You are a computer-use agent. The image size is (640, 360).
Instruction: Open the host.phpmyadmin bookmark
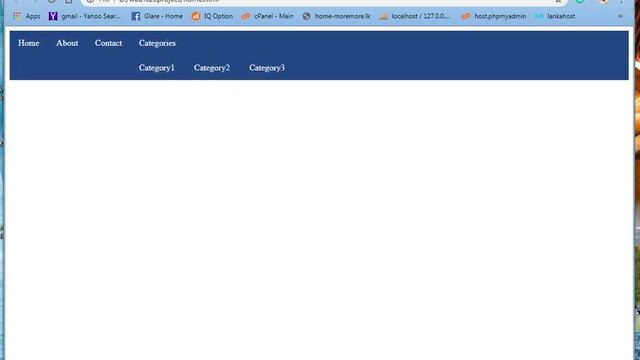[x=493, y=16]
